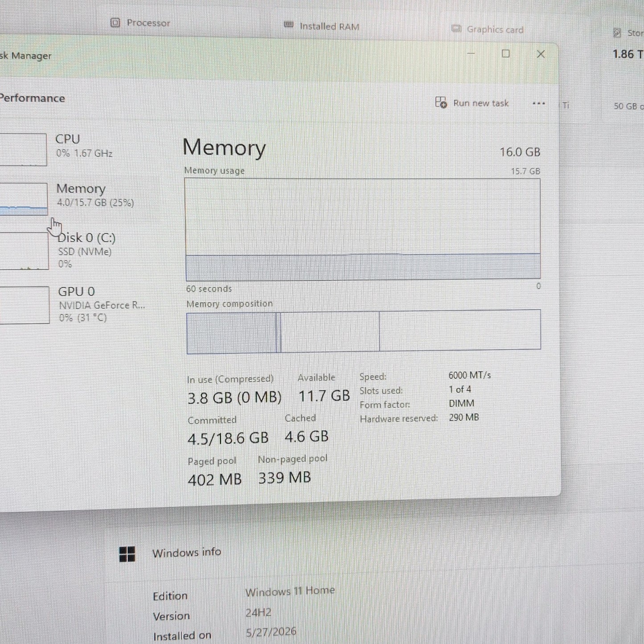This screenshot has width=644, height=644.
Task: Maximize the Task Manager window
Action: [x=505, y=54]
